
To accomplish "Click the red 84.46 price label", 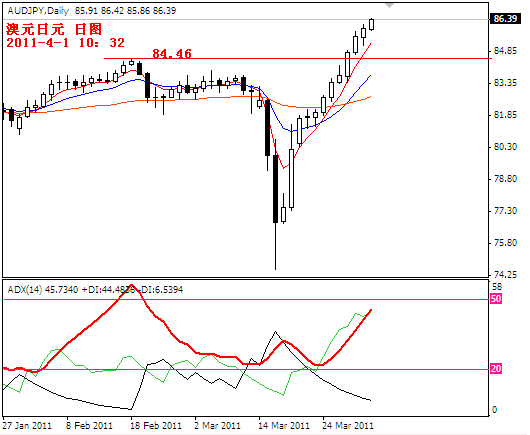I will (x=172, y=53).
